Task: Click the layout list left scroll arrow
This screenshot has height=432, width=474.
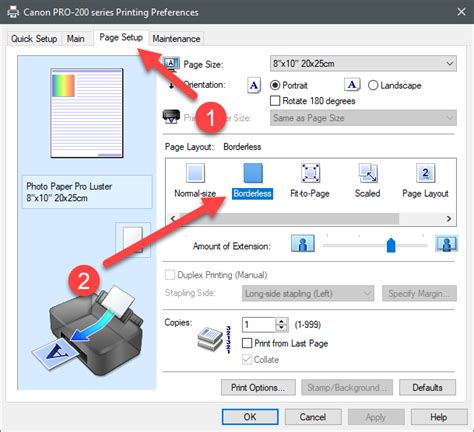Action: (173, 219)
